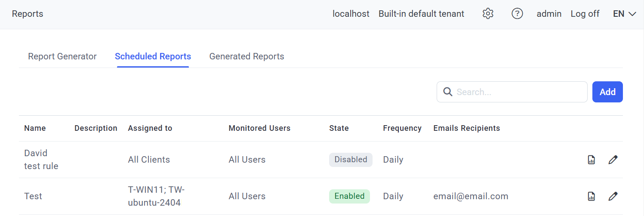Image resolution: width=644 pixels, height=216 pixels.
Task: Open the help question mark icon
Action: point(517,14)
